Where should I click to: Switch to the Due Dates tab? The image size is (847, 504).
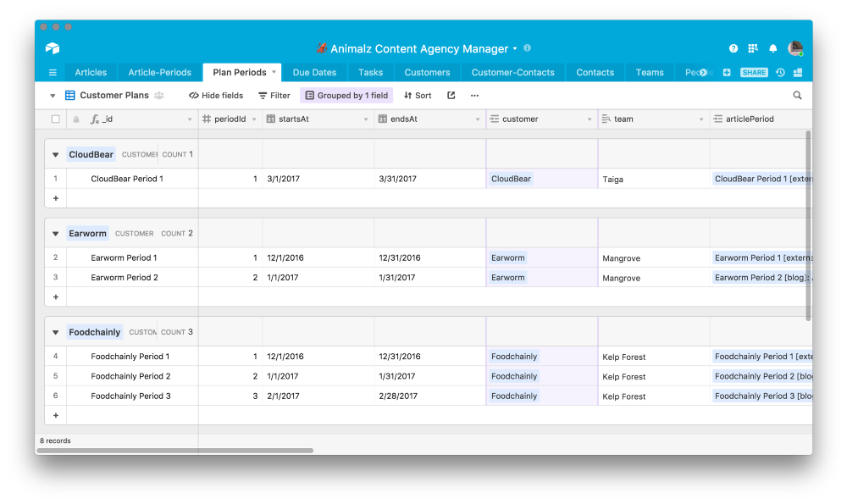[x=314, y=72]
